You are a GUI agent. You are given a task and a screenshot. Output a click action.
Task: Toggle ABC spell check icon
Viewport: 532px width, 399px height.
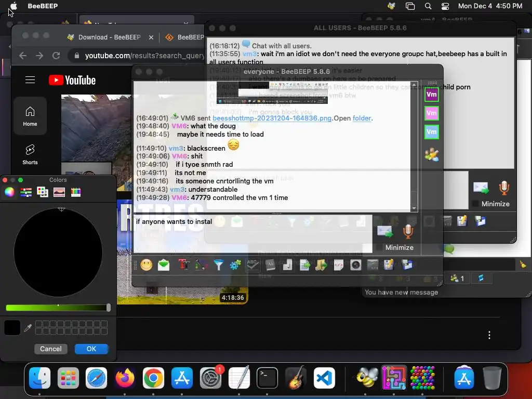(x=253, y=265)
